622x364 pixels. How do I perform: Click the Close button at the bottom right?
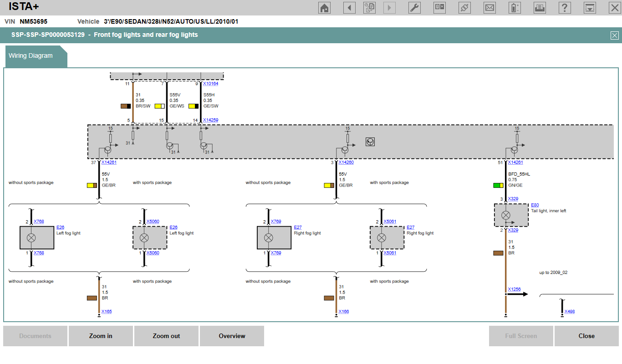pos(586,336)
